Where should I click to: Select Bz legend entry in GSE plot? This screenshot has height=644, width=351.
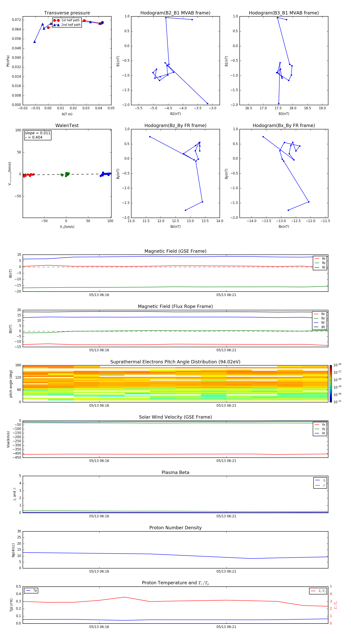(320, 267)
